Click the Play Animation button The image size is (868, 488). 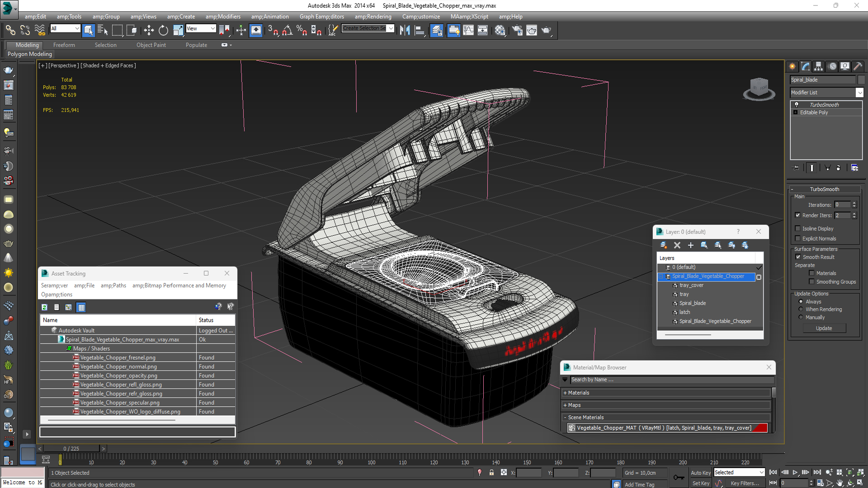(x=795, y=472)
